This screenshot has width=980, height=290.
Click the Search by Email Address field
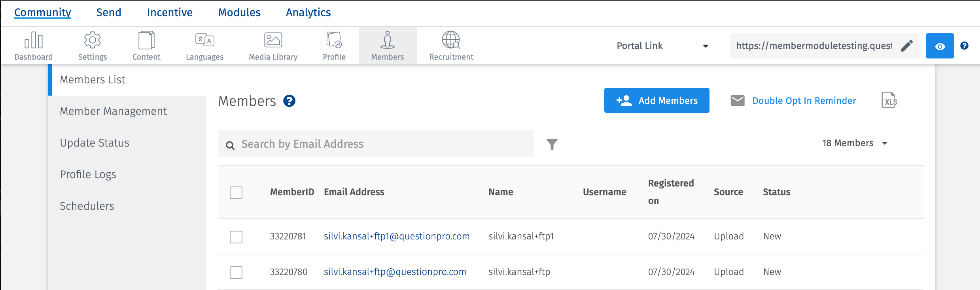[376, 144]
